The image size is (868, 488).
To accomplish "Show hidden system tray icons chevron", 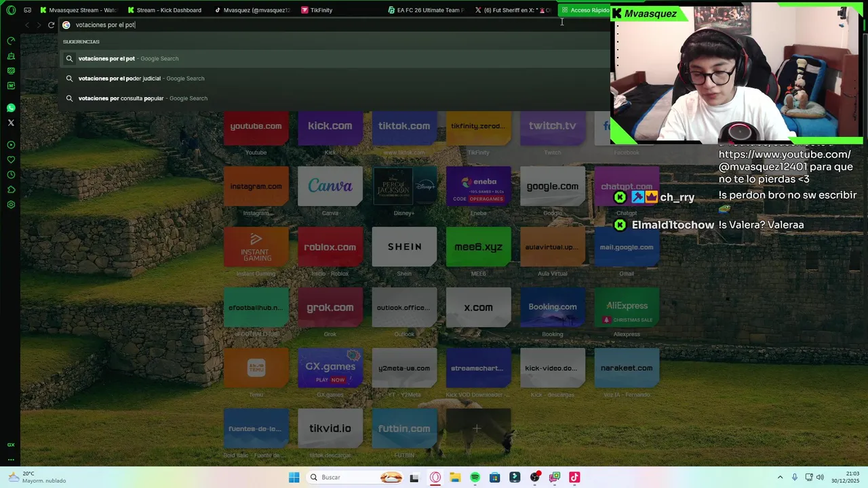I will 780,477.
